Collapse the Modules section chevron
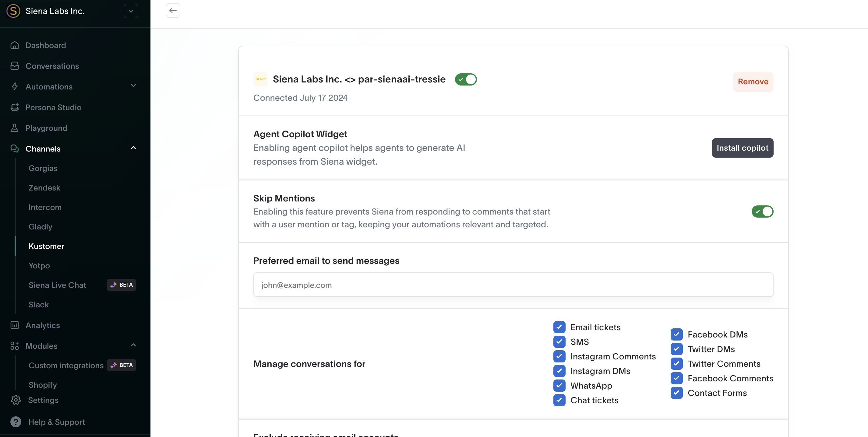The height and width of the screenshot is (437, 868). tap(133, 345)
